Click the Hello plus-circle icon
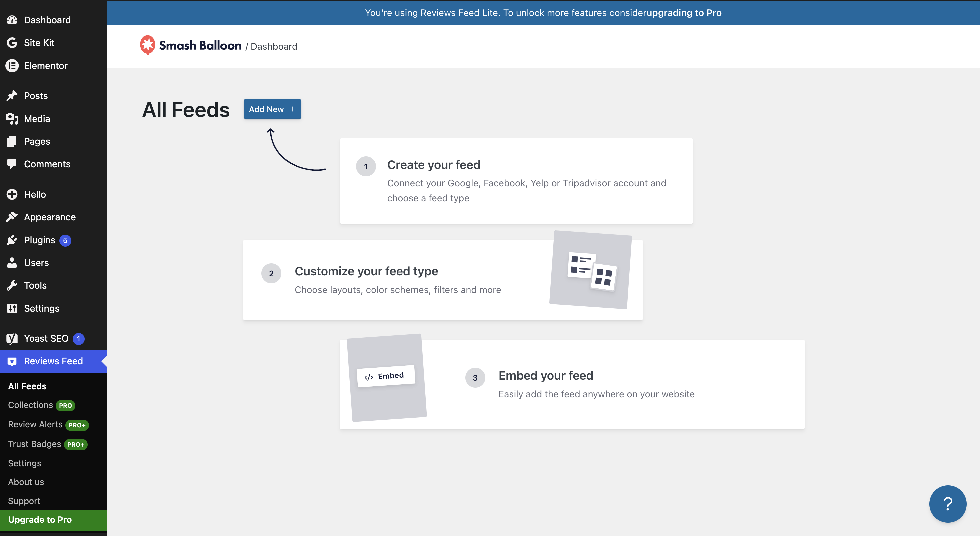The height and width of the screenshot is (536, 980). tap(12, 194)
